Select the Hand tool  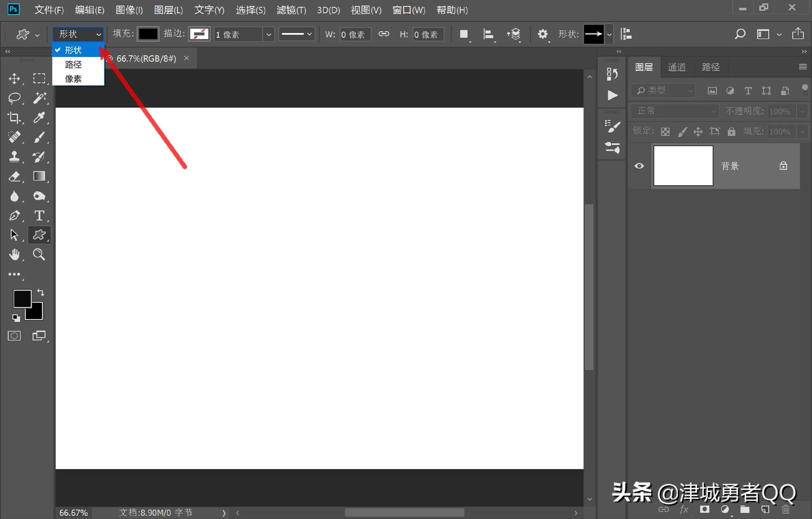point(15,254)
